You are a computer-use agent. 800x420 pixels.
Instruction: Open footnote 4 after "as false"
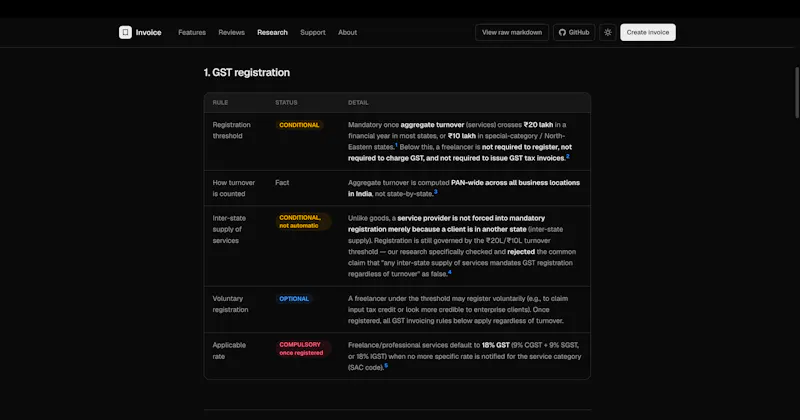[x=449, y=272]
